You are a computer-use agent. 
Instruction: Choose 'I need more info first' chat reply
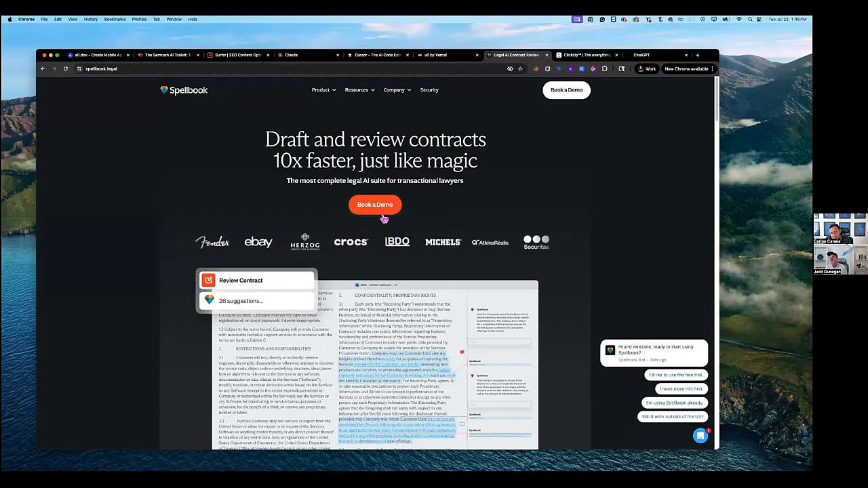682,389
